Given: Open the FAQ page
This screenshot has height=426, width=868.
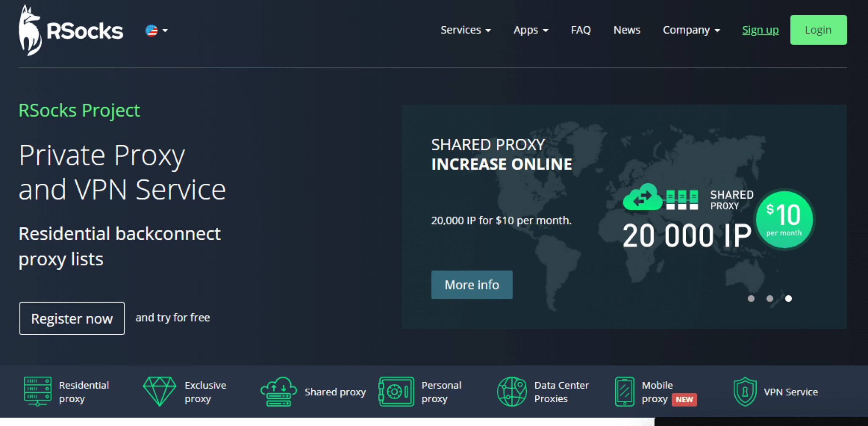Looking at the screenshot, I should pos(581,30).
